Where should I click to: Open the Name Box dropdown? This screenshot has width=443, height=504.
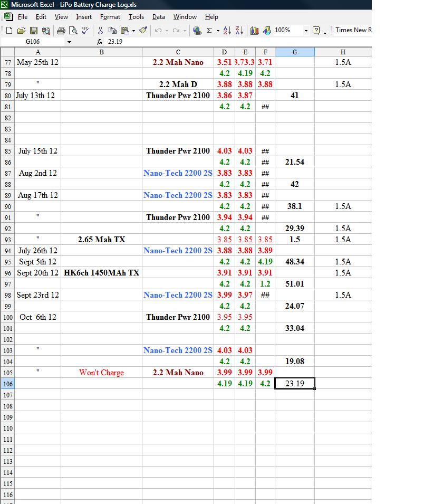coord(69,41)
